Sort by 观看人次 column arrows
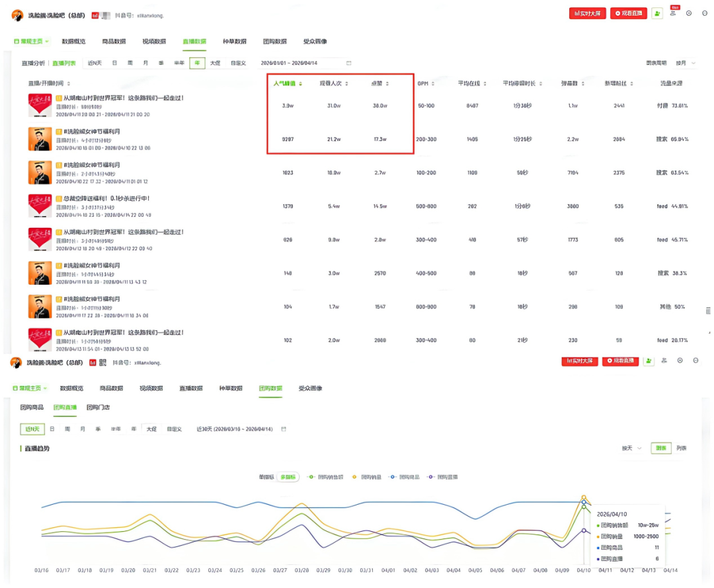Viewport: 714px width, 588px height. point(346,84)
